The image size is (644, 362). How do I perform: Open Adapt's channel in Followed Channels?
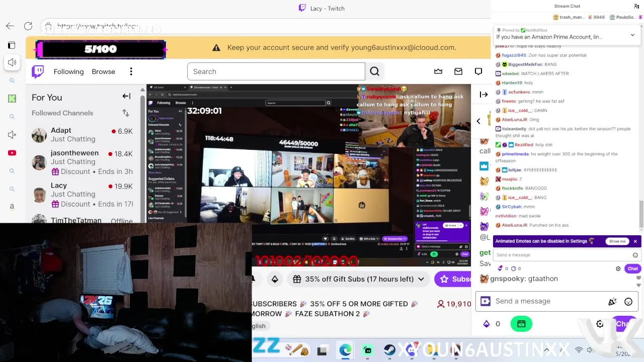click(x=83, y=135)
